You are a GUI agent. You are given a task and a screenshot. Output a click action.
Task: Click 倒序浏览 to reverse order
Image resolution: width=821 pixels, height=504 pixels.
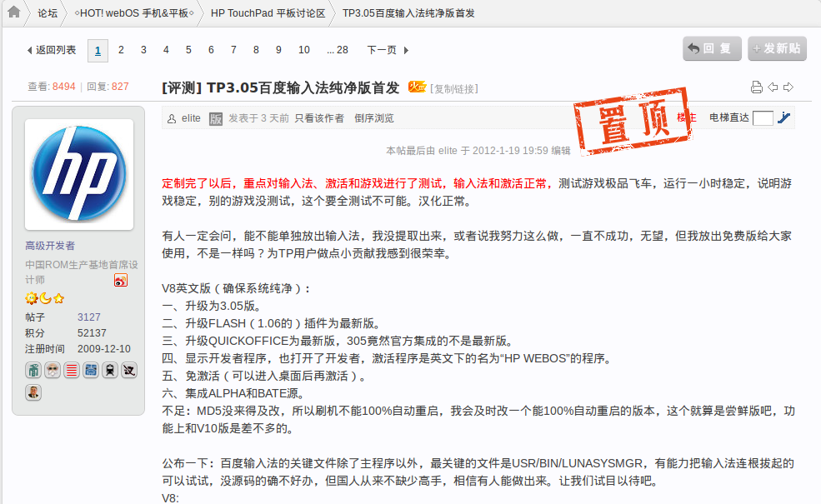(374, 119)
